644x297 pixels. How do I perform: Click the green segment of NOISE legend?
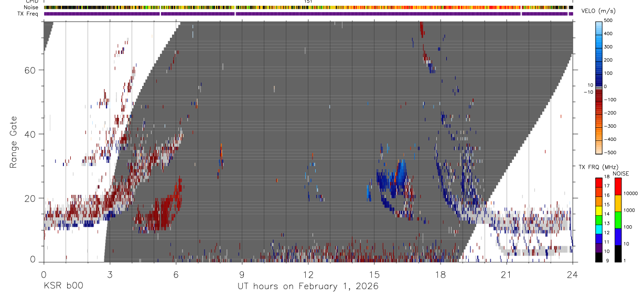pyautogui.click(x=618, y=219)
